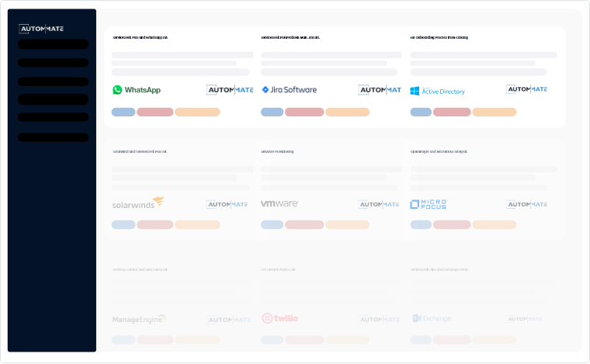Click Autommate logo beside WhatsApp
Viewport: 590px width, 364px height.
[x=230, y=90]
